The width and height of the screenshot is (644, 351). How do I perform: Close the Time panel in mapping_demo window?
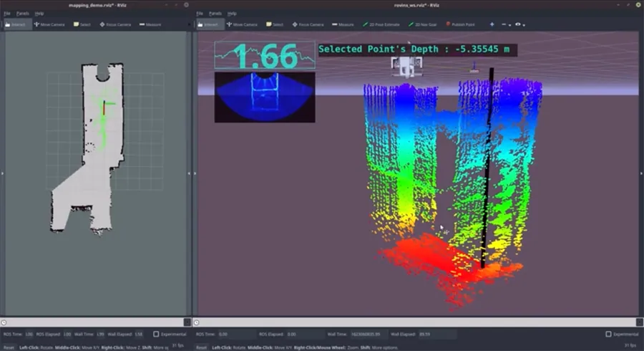click(187, 322)
